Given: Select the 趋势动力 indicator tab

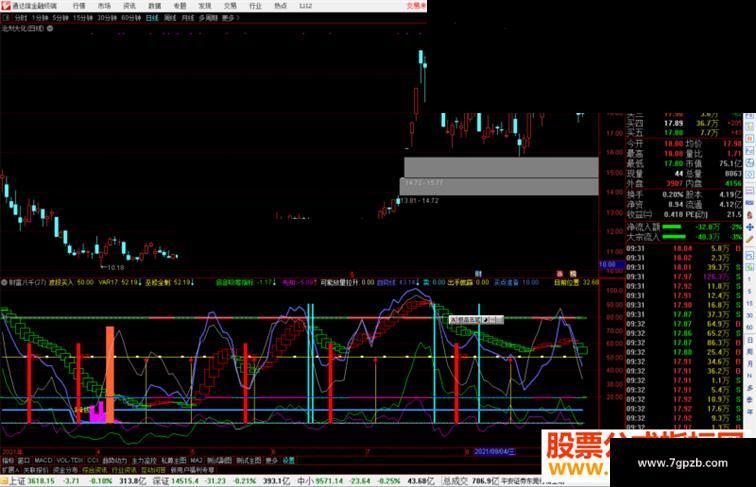Looking at the screenshot, I should [114, 460].
